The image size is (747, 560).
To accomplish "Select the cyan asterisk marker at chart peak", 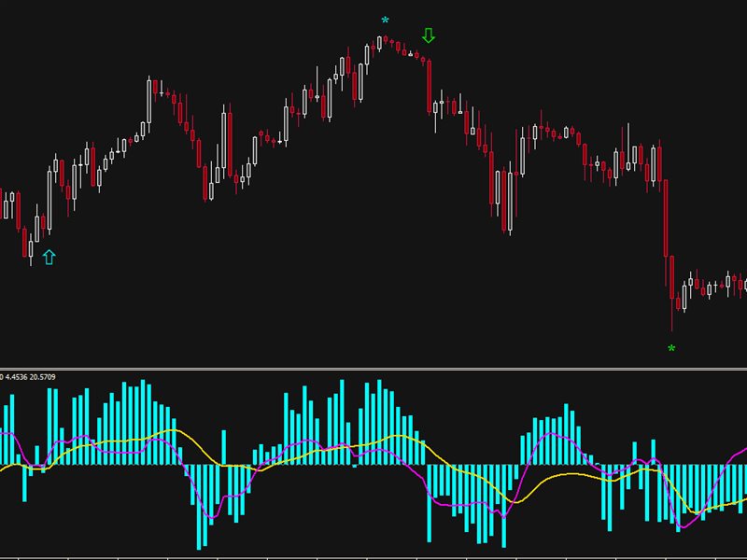I will tap(385, 21).
